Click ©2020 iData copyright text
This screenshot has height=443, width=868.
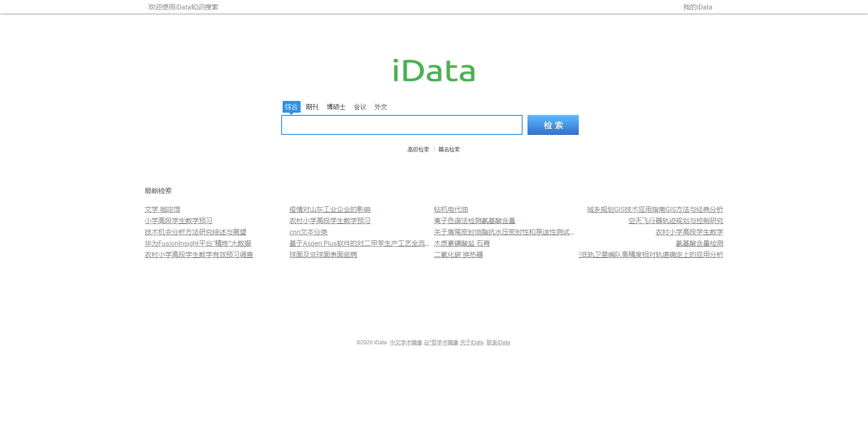point(372,343)
